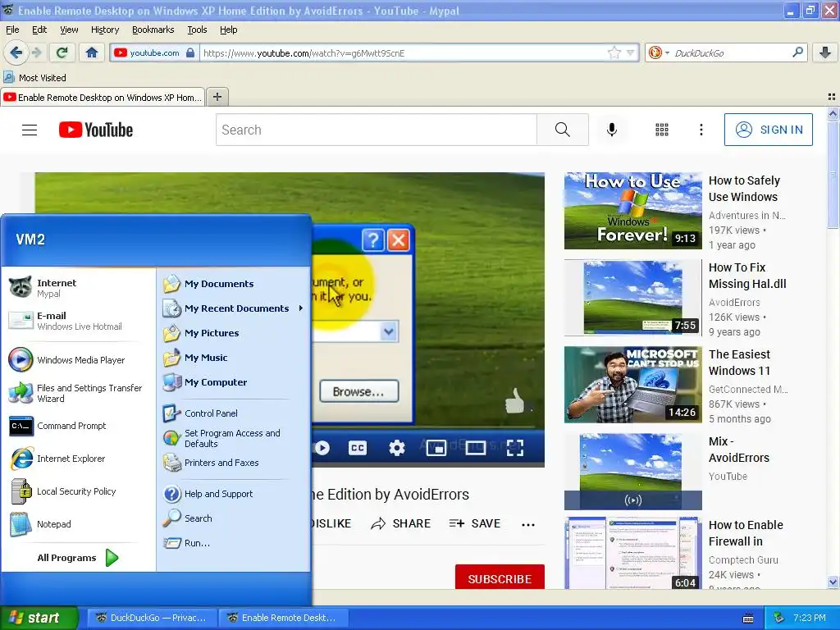The width and height of the screenshot is (840, 630).
Task: Click the YouTube search magnifier button
Action: point(563,130)
